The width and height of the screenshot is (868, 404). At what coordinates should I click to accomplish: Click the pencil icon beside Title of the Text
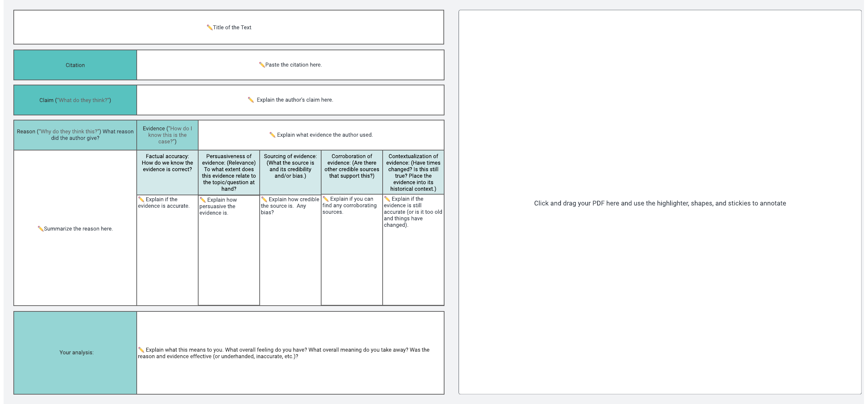209,27
